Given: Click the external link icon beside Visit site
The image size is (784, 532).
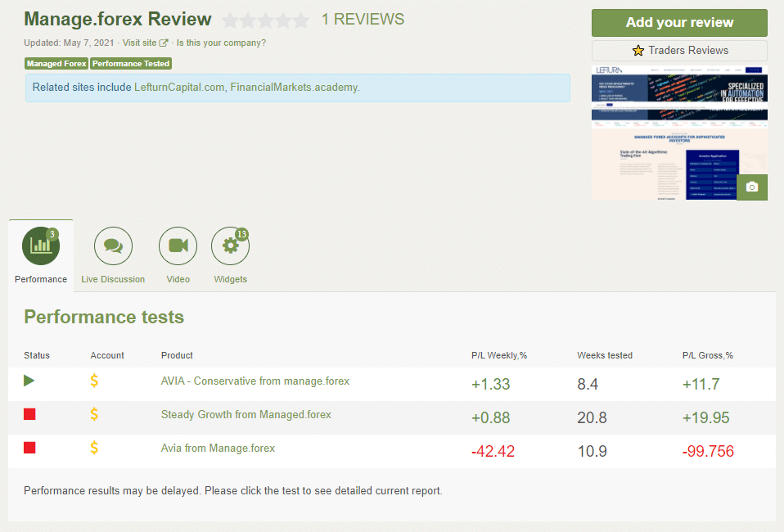Looking at the screenshot, I should [164, 43].
